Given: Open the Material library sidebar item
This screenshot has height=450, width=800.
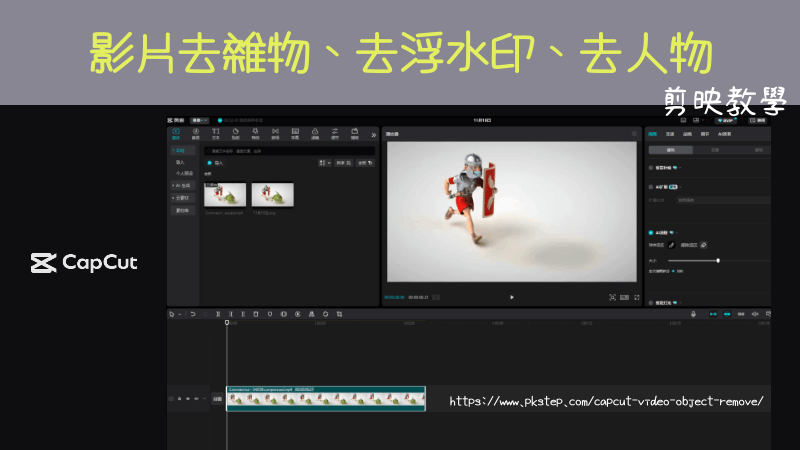Looking at the screenshot, I should click(183, 210).
